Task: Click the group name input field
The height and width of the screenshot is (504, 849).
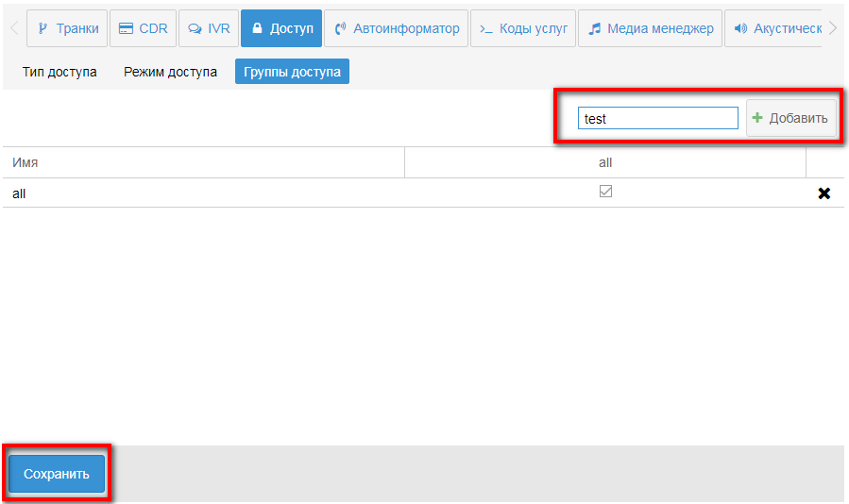Action: pos(657,118)
